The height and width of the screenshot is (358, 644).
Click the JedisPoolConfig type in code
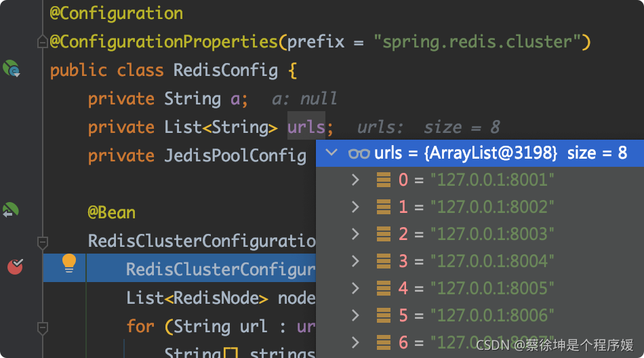coord(235,156)
